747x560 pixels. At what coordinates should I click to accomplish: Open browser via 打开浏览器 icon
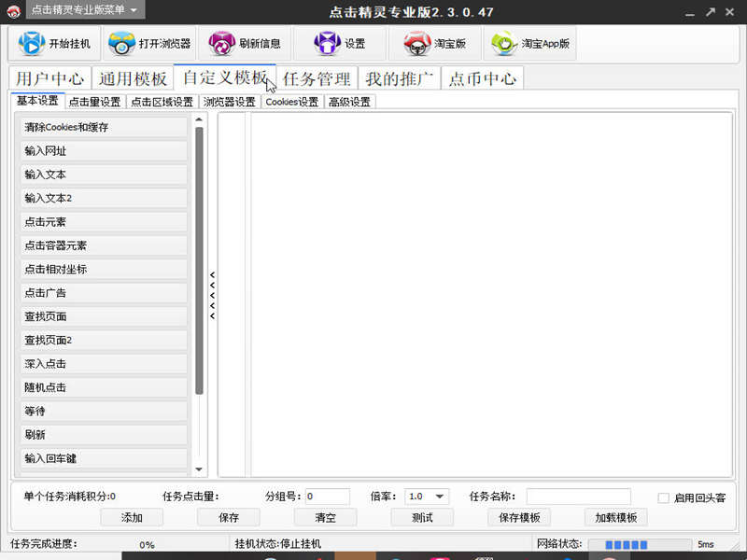pyautogui.click(x=122, y=44)
